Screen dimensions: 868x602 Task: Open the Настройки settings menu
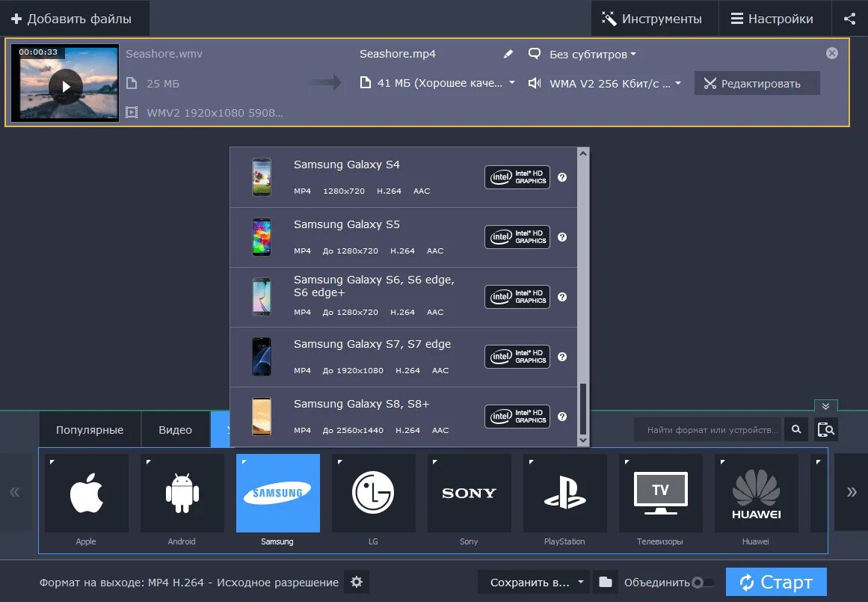(774, 18)
